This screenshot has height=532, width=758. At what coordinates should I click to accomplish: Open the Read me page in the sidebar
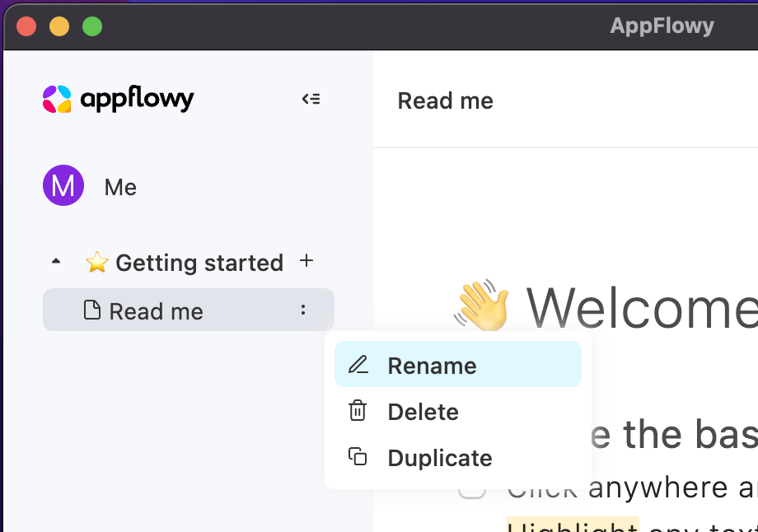click(189, 310)
